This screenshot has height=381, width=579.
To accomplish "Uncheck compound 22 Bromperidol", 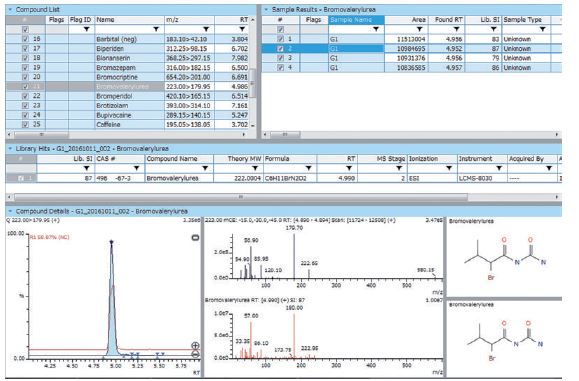I will coord(25,96).
